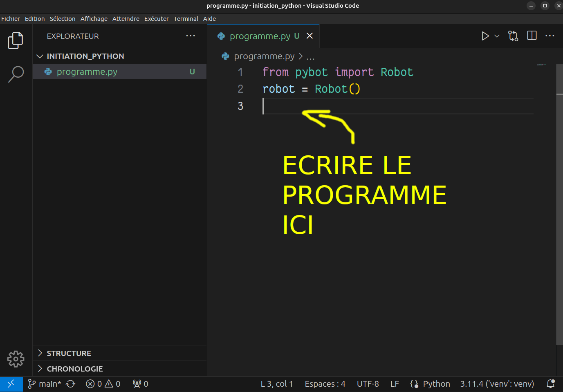This screenshot has height=392, width=563.
Task: Click the U git status badge in explorer
Action: pyautogui.click(x=192, y=72)
